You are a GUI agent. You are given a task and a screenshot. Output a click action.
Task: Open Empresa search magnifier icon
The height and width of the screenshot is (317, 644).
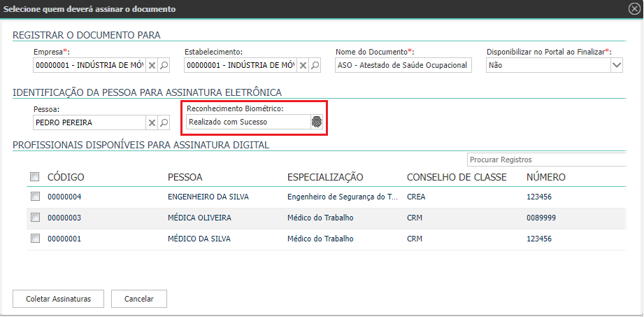pyautogui.click(x=164, y=65)
